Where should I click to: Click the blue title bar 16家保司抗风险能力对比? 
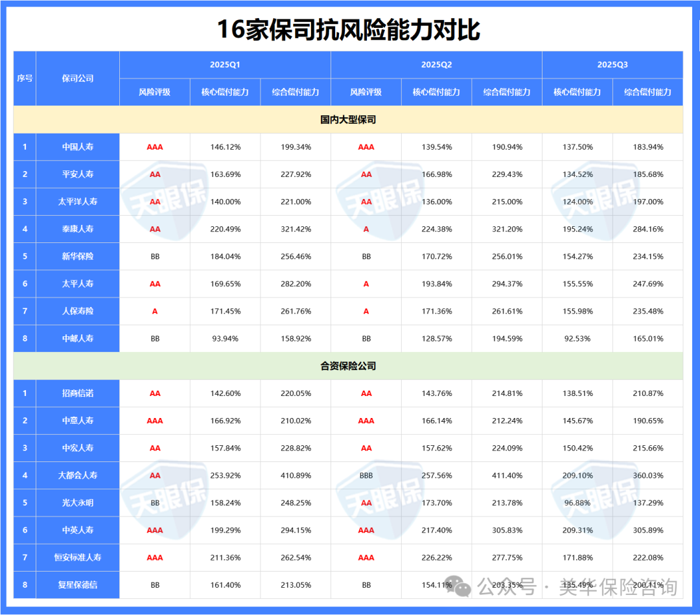click(x=350, y=27)
